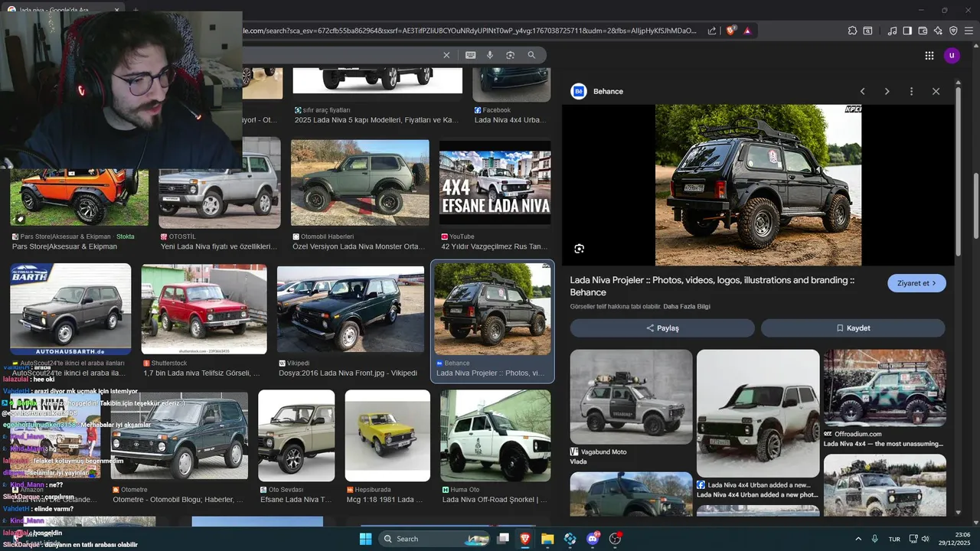The image size is (980, 551).
Task: Click the Paylaş share button
Action: 662,328
